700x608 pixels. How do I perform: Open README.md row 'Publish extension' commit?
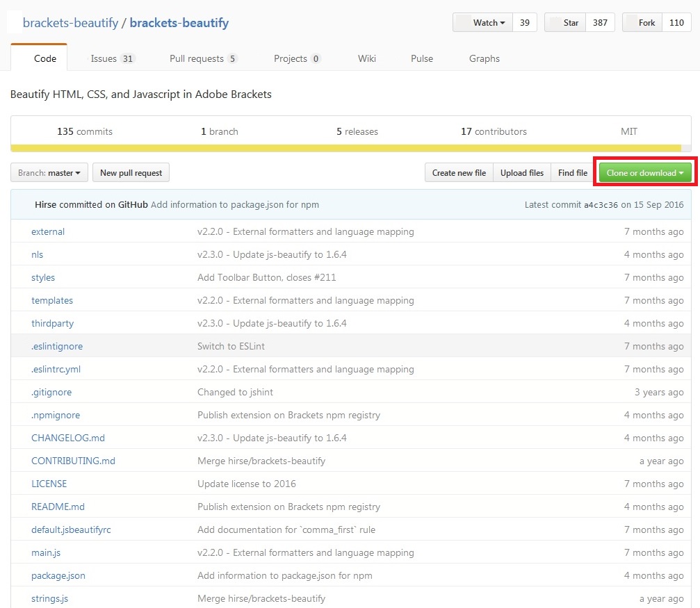(289, 507)
